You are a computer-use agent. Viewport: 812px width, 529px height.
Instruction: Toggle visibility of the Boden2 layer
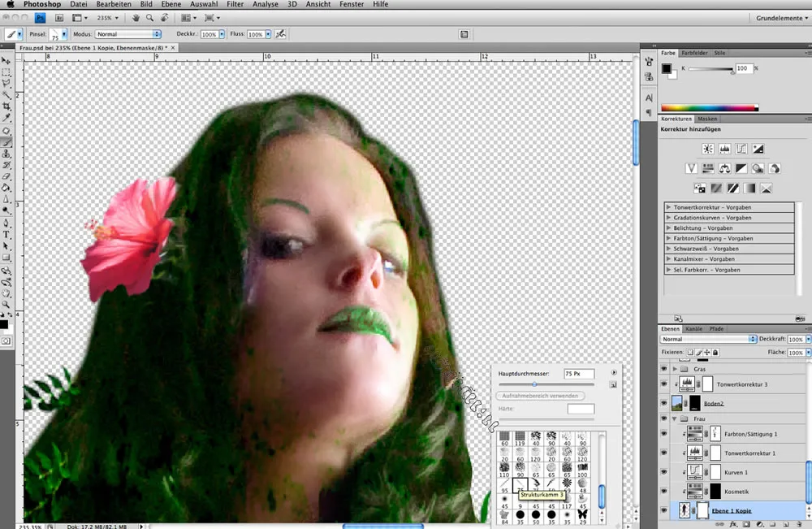664,402
